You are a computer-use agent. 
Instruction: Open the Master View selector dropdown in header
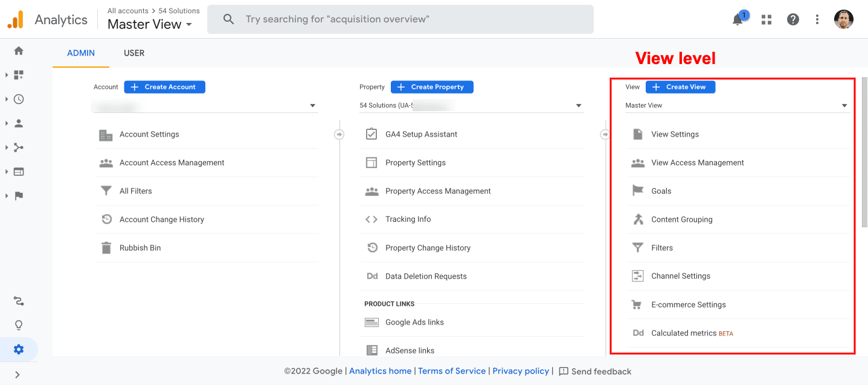(150, 25)
